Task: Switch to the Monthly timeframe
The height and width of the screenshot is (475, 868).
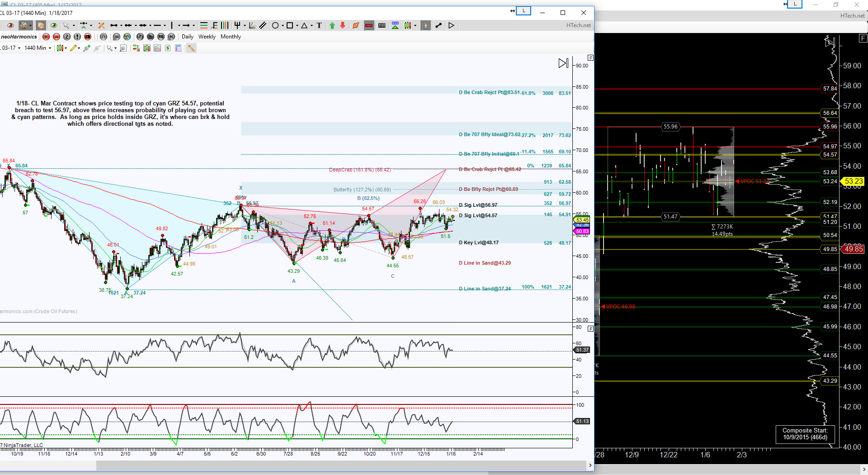Action: pyautogui.click(x=231, y=37)
